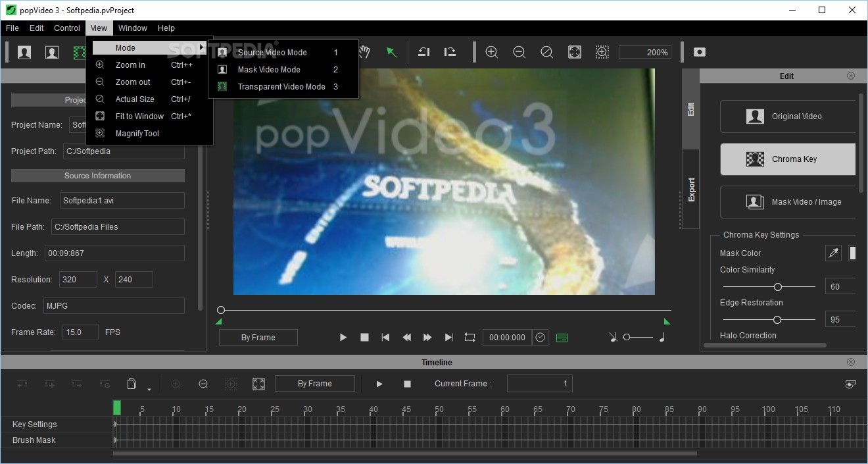Select Magnify Tool from View menu
This screenshot has width=868, height=464.
coord(149,134)
